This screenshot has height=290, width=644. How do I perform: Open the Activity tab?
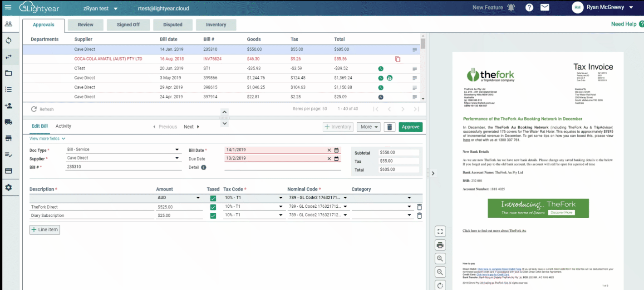(x=64, y=126)
